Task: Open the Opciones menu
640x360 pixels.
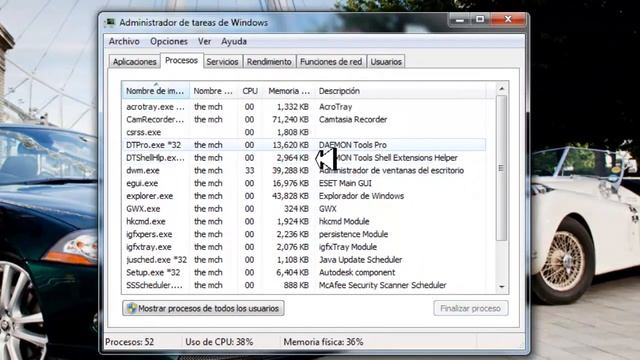Action: tap(169, 41)
